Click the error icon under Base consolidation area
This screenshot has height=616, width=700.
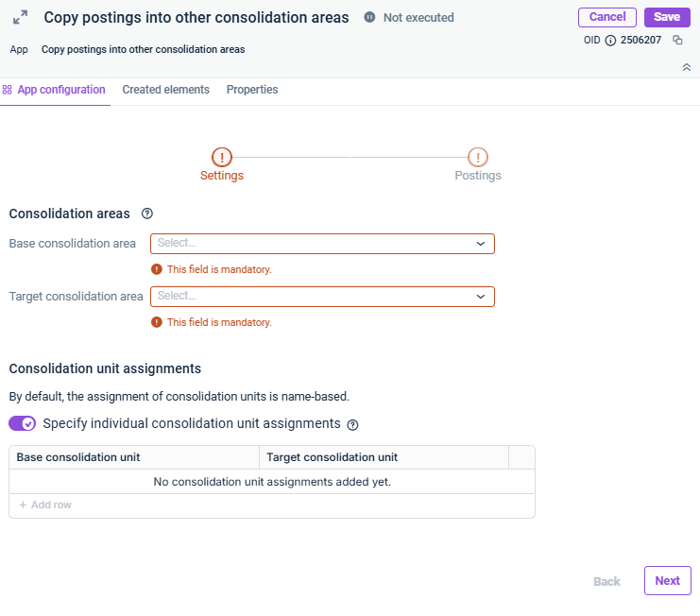(x=156, y=269)
